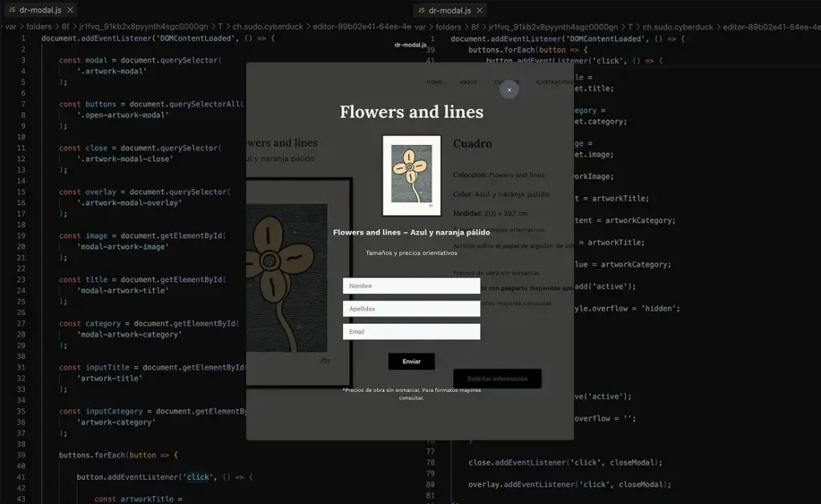Click '.artwork-modal-close' string in left editor
This screenshot has height=504, width=821.
click(x=124, y=159)
